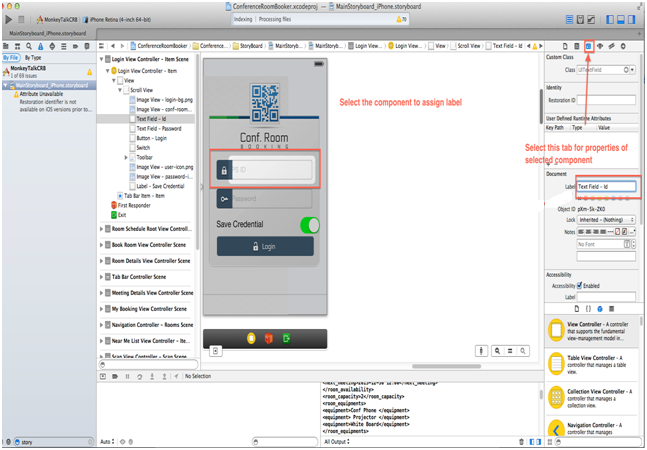Open the Log navigator icon
Viewport: 647px width, 450px height.
(x=87, y=46)
